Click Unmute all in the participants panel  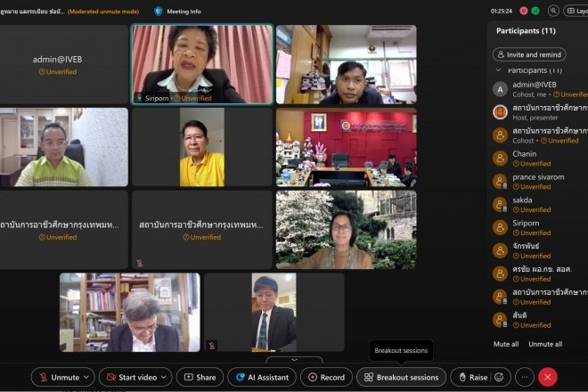tap(545, 344)
